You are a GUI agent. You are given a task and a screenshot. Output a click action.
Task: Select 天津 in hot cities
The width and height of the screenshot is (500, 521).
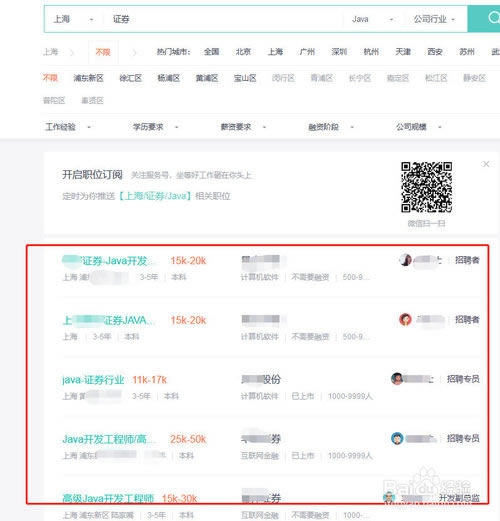pos(403,52)
